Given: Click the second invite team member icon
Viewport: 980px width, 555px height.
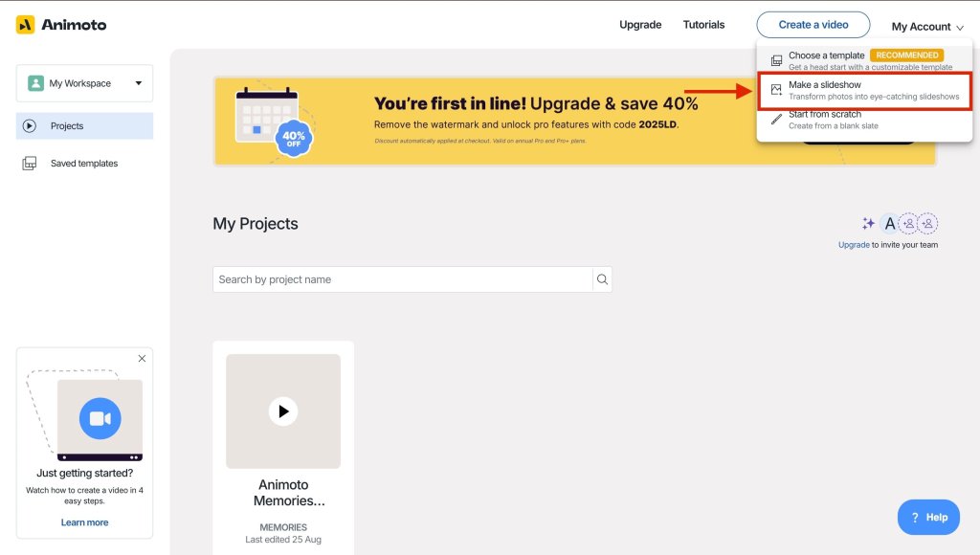Looking at the screenshot, I should pyautogui.click(x=928, y=223).
